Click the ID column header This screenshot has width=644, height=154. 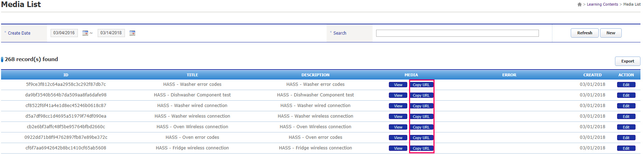(66, 75)
